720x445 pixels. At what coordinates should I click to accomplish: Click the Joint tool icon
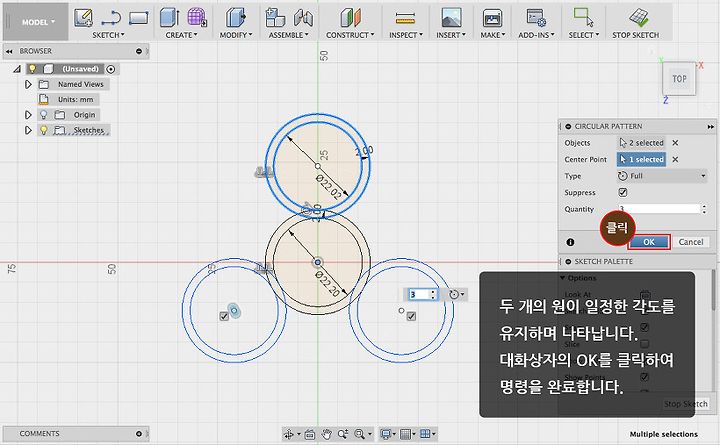[303, 18]
